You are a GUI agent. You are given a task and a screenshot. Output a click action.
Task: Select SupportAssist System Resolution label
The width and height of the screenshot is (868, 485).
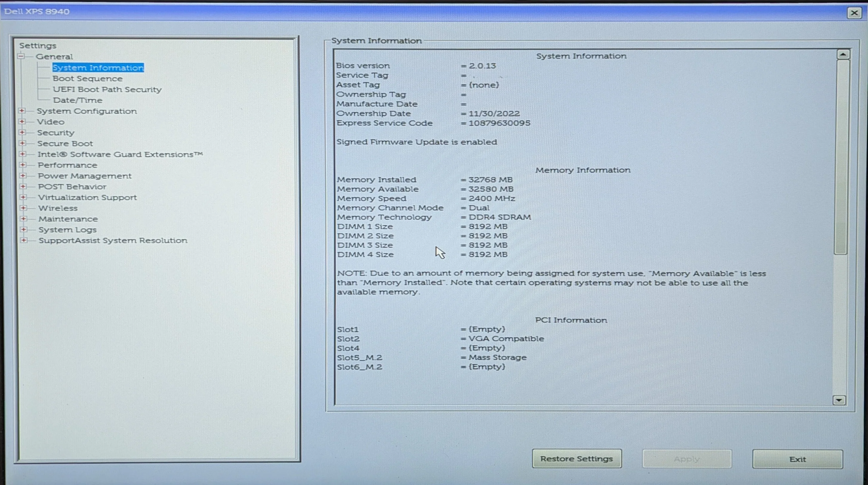[x=113, y=241]
